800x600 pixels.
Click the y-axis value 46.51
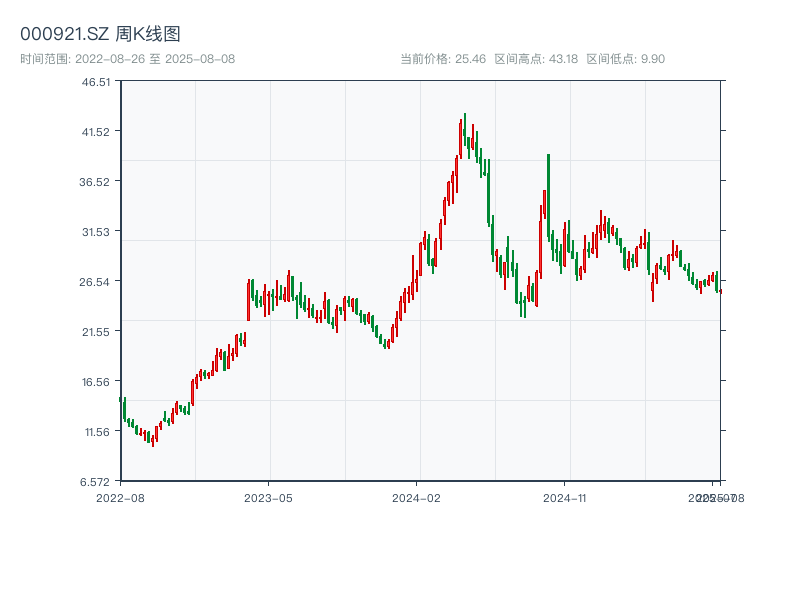click(96, 82)
